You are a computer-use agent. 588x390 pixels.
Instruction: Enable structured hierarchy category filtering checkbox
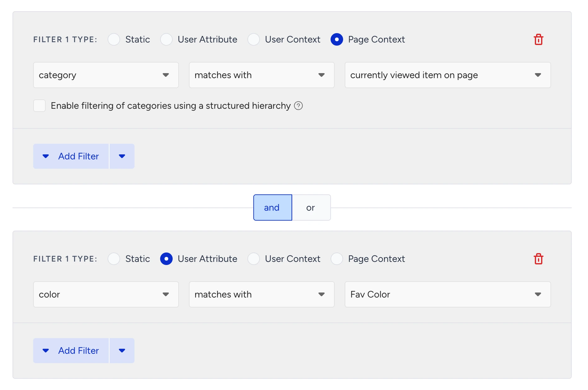[39, 106]
